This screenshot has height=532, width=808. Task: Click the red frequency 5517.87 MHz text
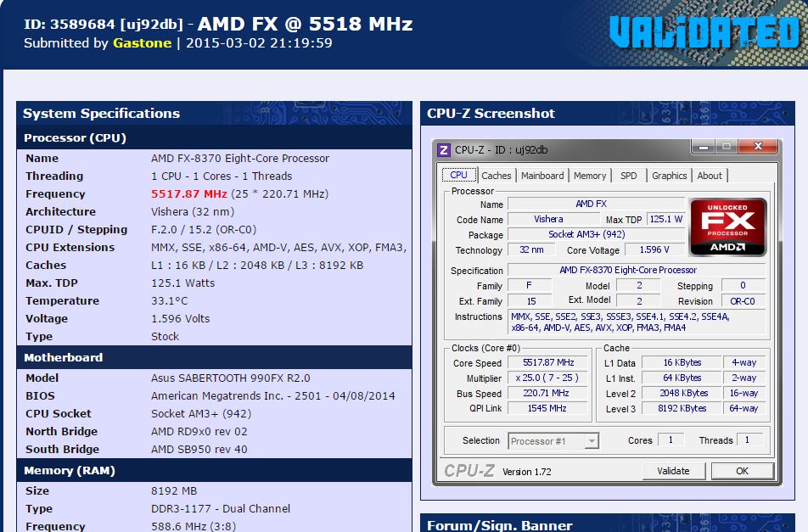point(189,193)
